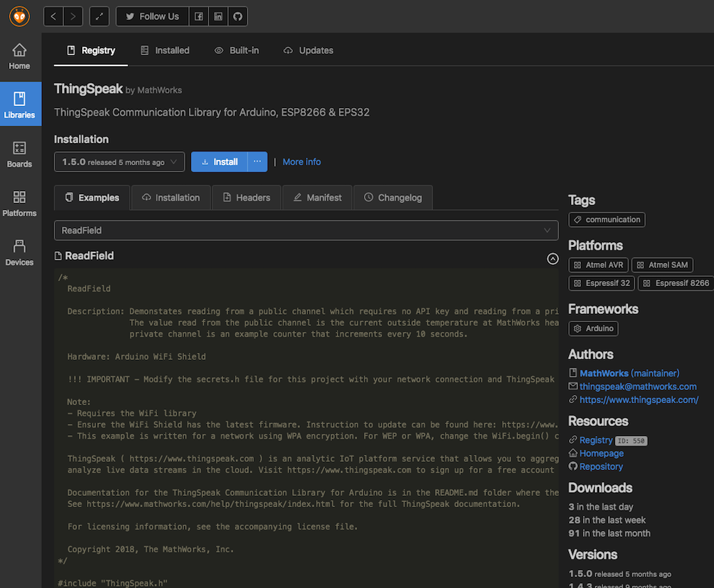Switch to the Registry tab
Image resolution: width=714 pixels, height=588 pixels.
[x=91, y=50]
